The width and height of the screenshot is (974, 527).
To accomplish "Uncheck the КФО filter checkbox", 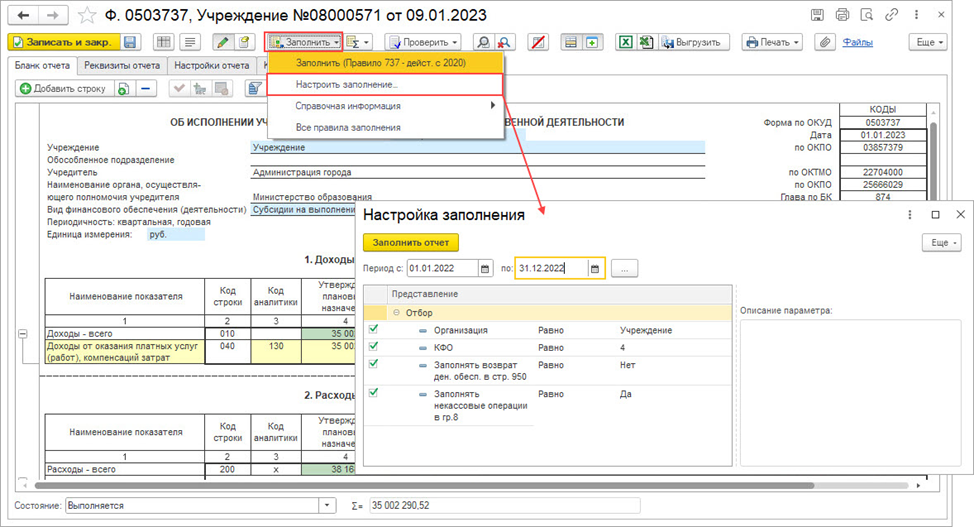I will [373, 347].
